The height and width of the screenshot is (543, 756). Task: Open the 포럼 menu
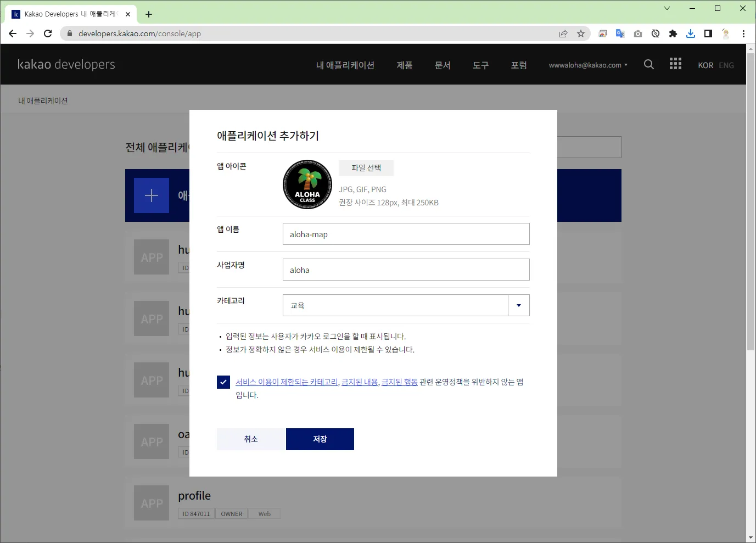tap(519, 65)
